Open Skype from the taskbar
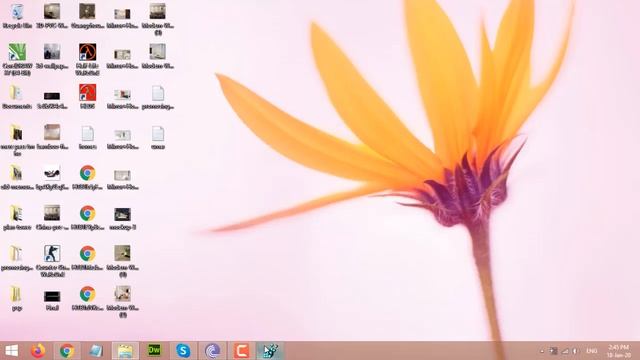 183,351
